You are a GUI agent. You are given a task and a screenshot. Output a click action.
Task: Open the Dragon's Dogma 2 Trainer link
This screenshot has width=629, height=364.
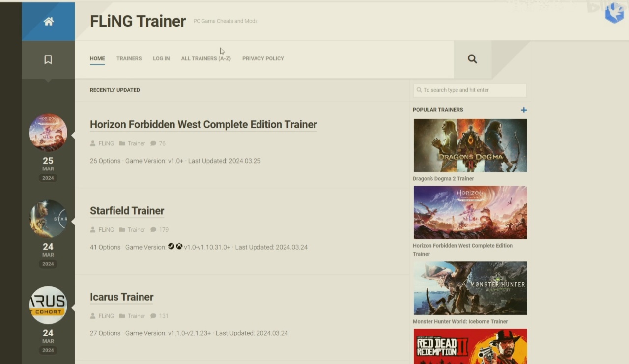[443, 179]
